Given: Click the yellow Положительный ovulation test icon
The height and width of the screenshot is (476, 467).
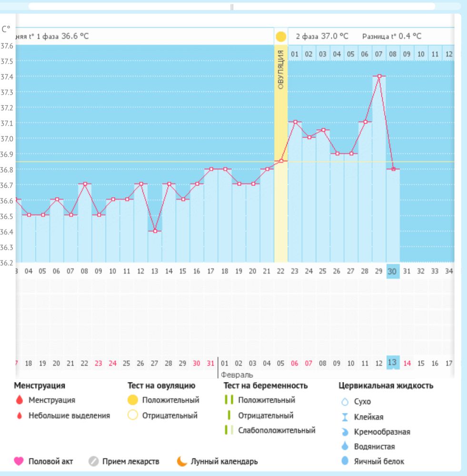Looking at the screenshot, I should point(132,400).
